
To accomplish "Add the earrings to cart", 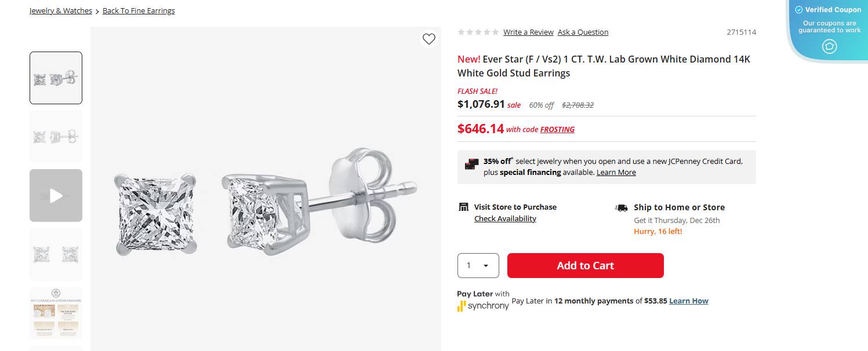I will tap(585, 265).
